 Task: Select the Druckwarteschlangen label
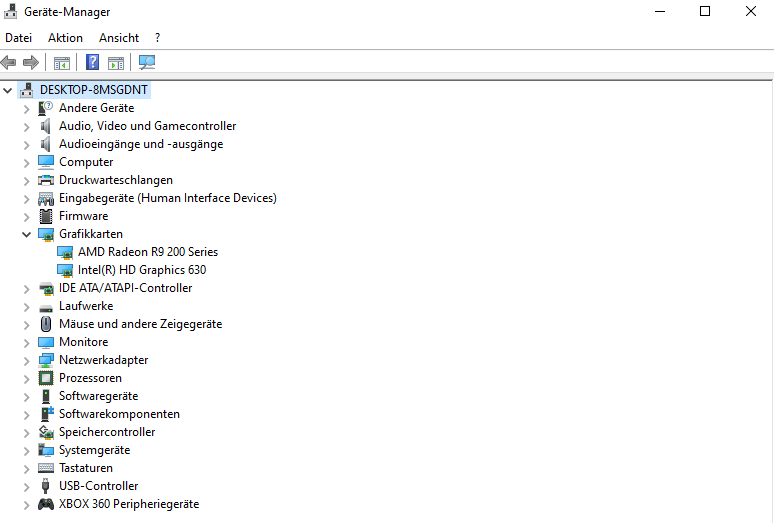click(x=116, y=180)
